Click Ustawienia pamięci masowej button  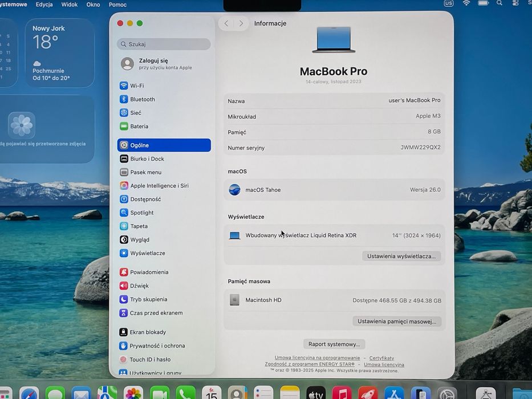click(397, 321)
